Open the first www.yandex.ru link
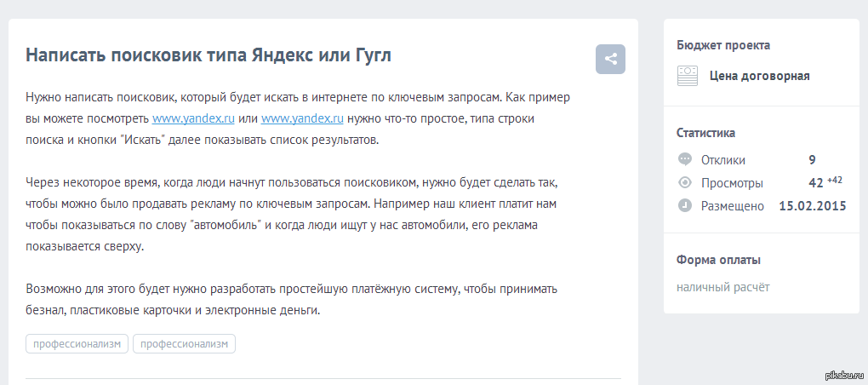Viewport: 868px width, 385px height. coord(194,118)
